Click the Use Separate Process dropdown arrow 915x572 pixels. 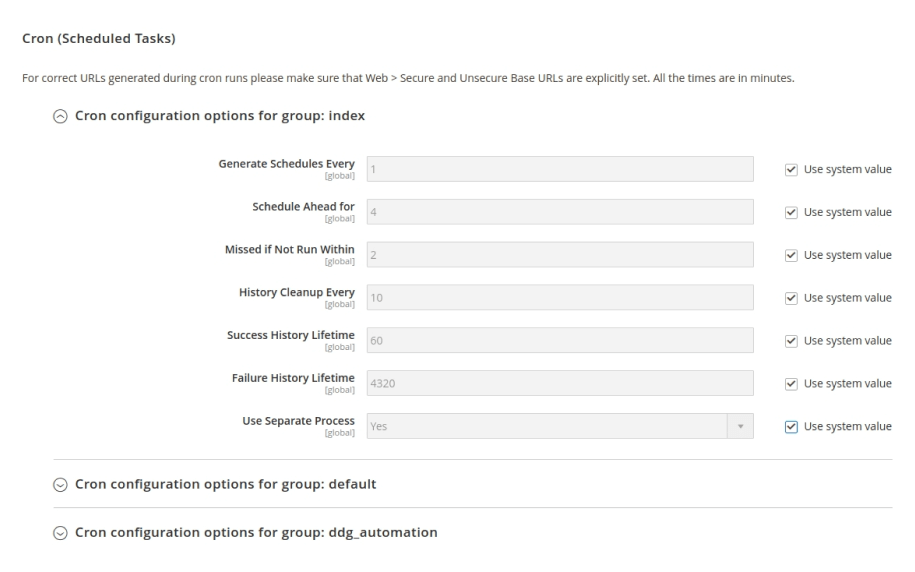tap(740, 427)
